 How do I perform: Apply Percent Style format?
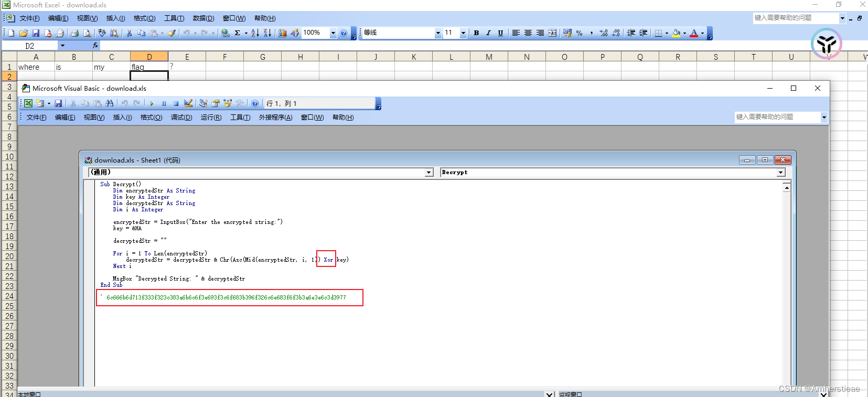580,33
